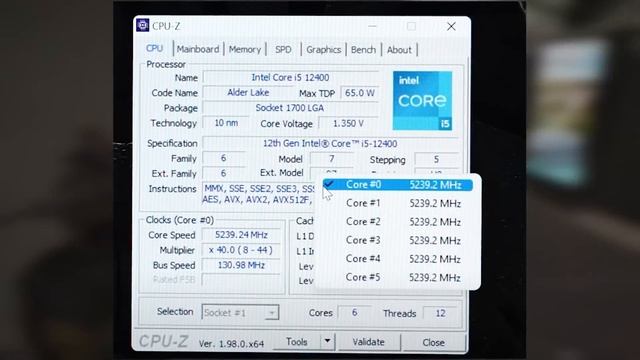Open the About tab
This screenshot has width=640, height=360.
pyautogui.click(x=399, y=50)
